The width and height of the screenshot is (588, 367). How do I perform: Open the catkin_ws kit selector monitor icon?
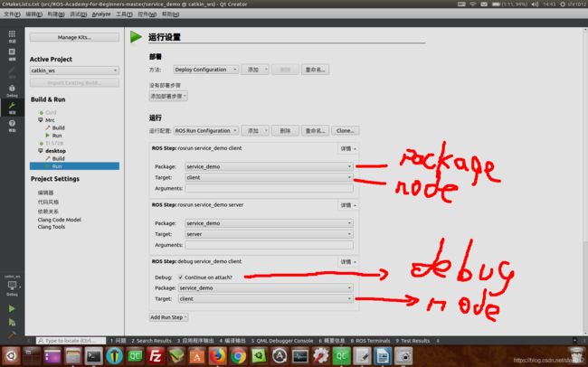click(x=13, y=287)
